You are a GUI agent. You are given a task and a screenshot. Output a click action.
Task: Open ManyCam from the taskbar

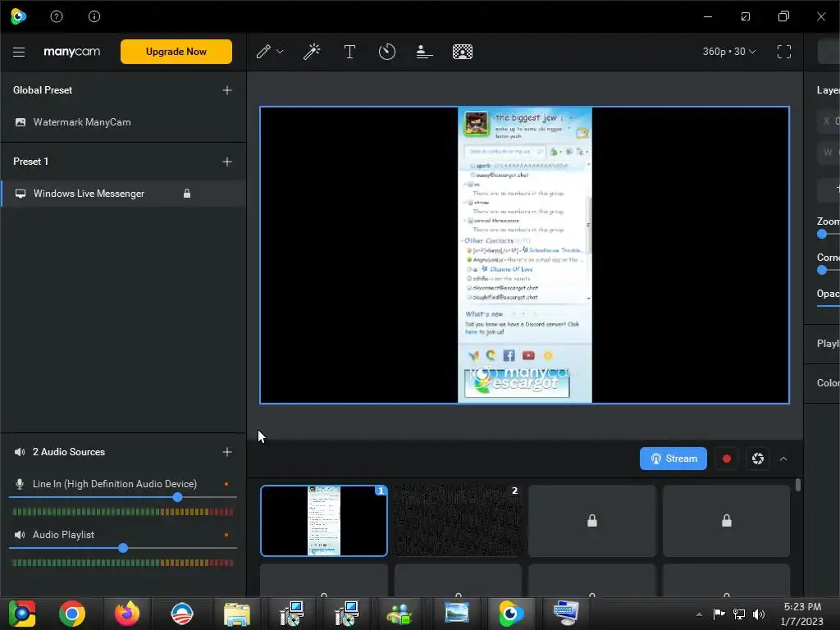tap(510, 614)
